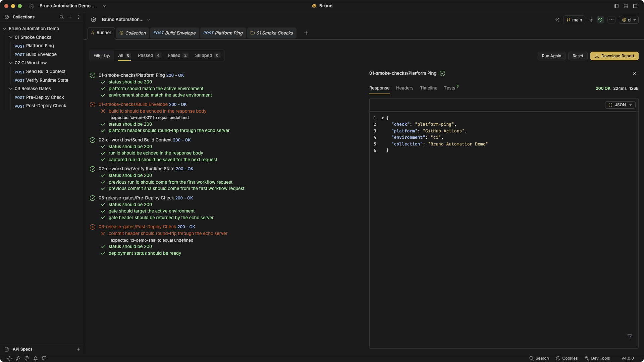Toggle the sidebar layout icon in title bar

[616, 6]
